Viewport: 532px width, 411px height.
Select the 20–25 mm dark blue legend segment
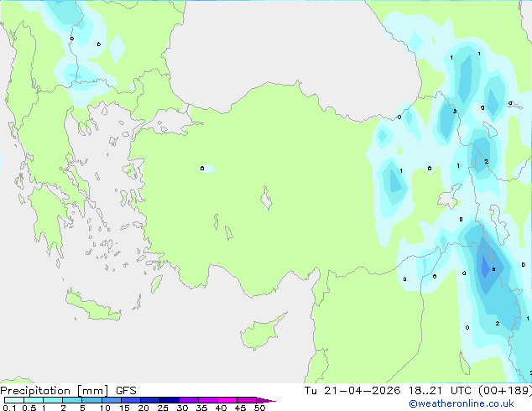pos(150,400)
